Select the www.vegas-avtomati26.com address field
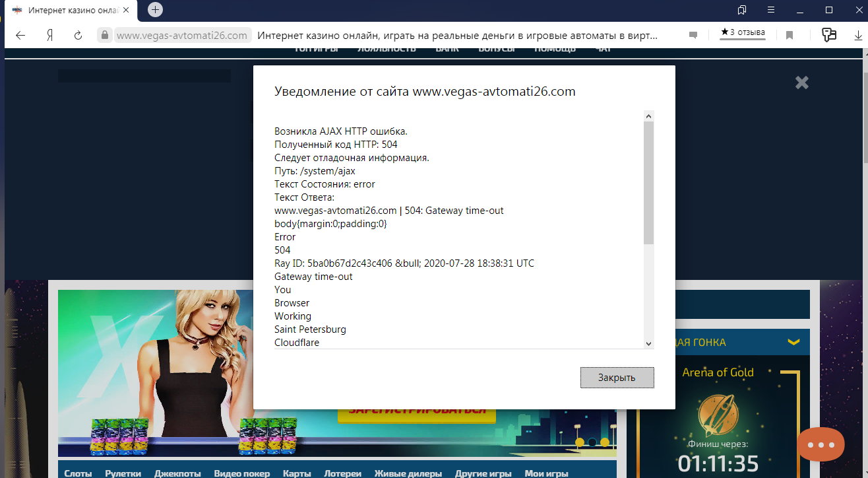 (182, 35)
